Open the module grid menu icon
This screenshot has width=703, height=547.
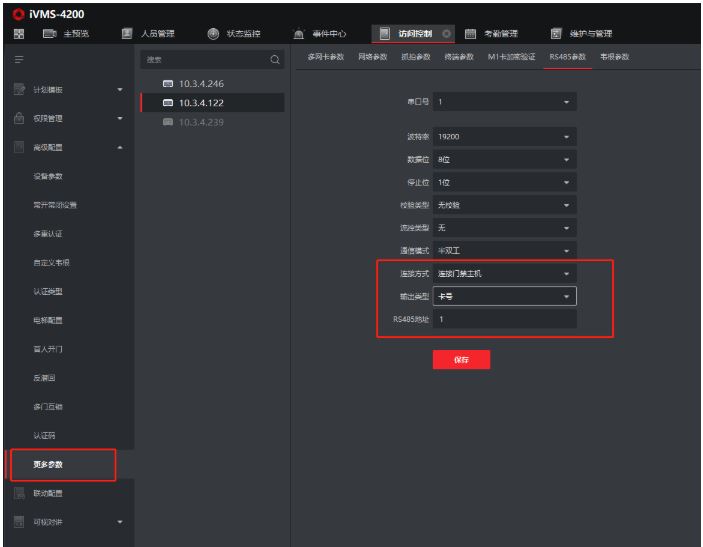pyautogui.click(x=19, y=34)
